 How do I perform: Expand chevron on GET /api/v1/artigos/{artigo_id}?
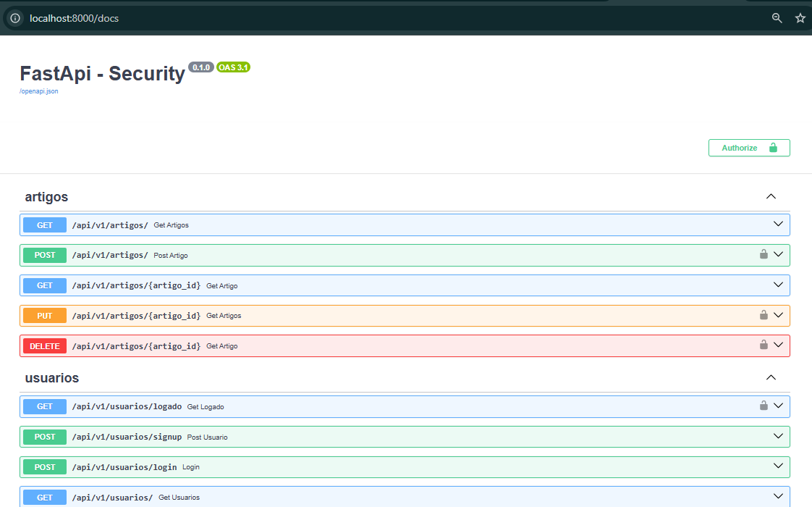pyautogui.click(x=778, y=285)
